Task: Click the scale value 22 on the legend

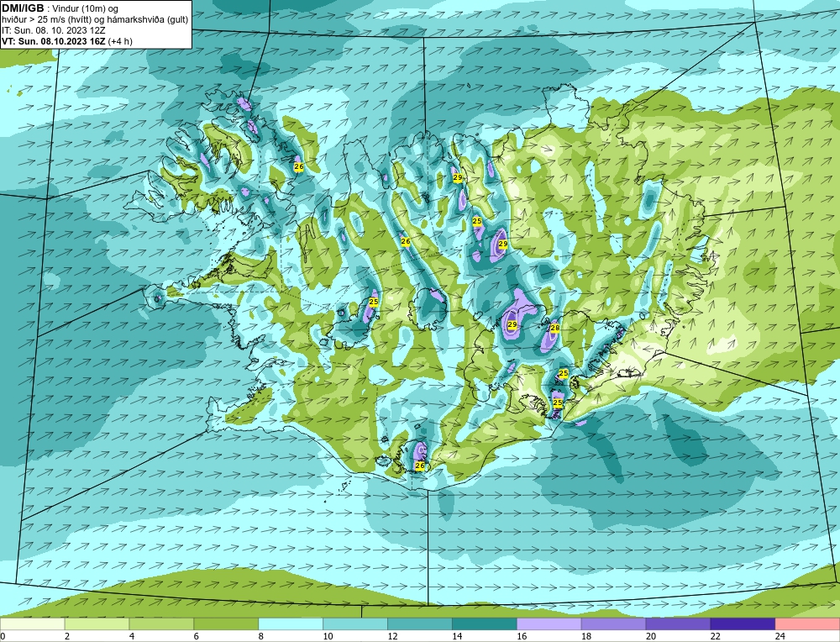Action: [715, 637]
